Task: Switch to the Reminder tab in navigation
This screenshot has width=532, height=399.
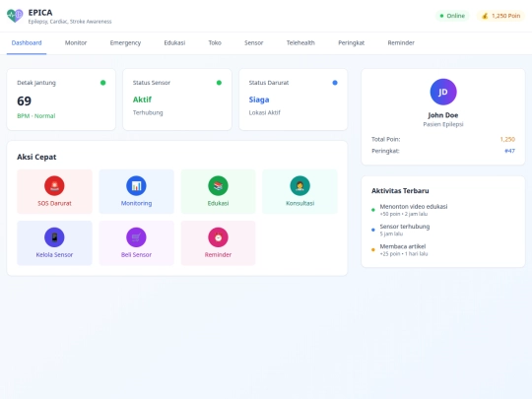Action: coord(401,42)
